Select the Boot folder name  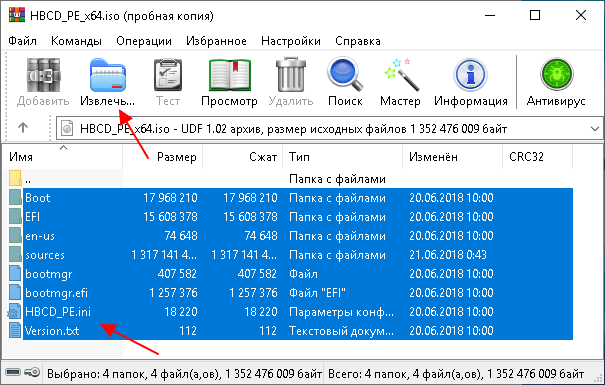coord(38,198)
